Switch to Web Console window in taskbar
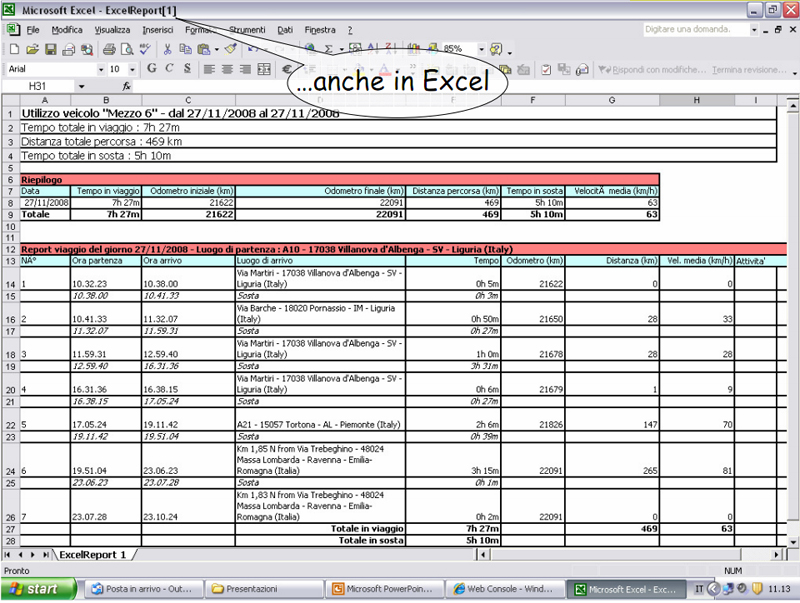Viewport: 800px width, 603px height. pyautogui.click(x=505, y=589)
